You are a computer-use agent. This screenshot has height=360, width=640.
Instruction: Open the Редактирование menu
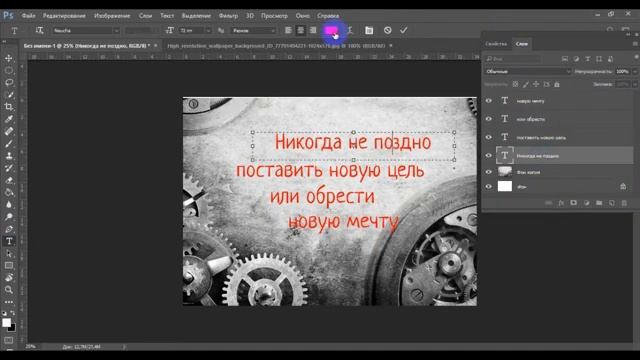[64, 16]
